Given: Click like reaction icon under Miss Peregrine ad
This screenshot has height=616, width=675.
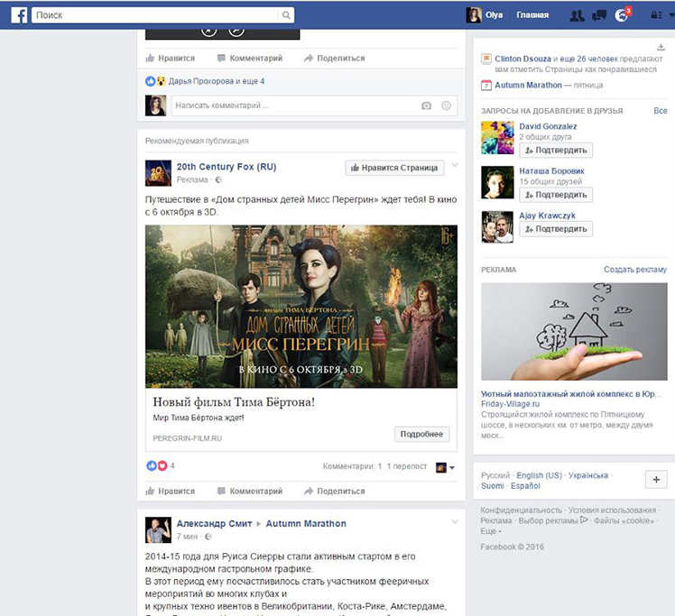Looking at the screenshot, I should (152, 465).
